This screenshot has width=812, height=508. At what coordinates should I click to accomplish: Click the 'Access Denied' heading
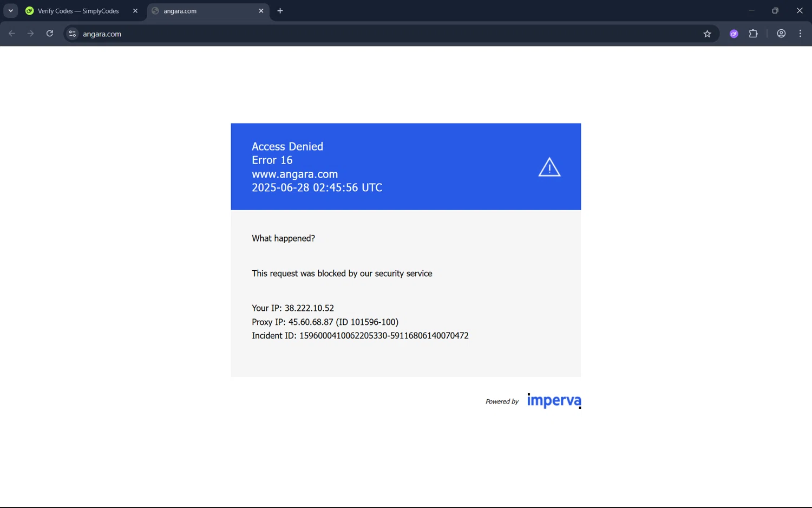287,146
